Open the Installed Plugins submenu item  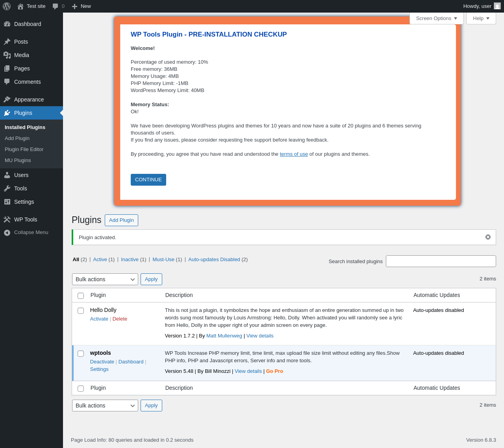[25, 127]
